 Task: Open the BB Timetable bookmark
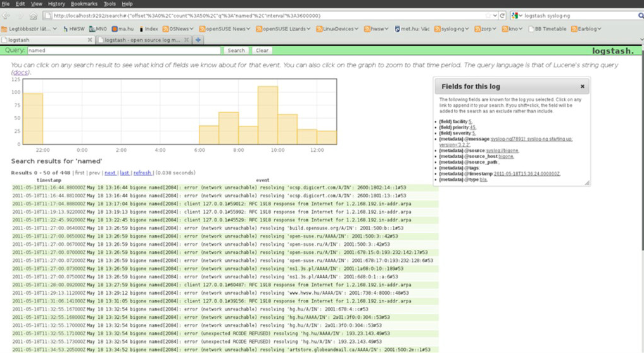(x=548, y=28)
